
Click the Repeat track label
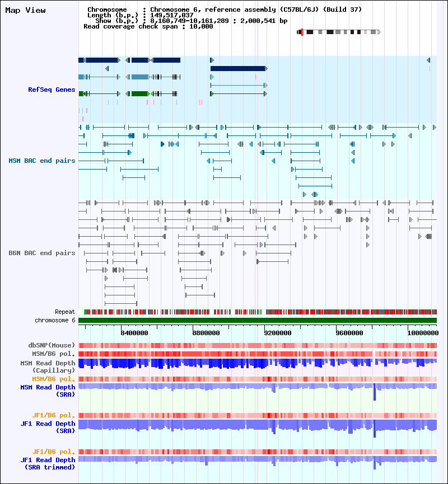(x=65, y=312)
